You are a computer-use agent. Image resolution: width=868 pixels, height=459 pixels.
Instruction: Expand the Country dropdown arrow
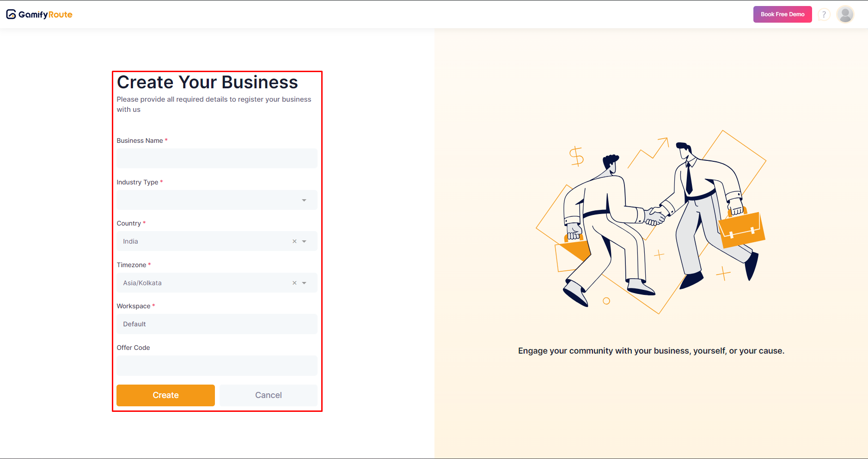(304, 241)
